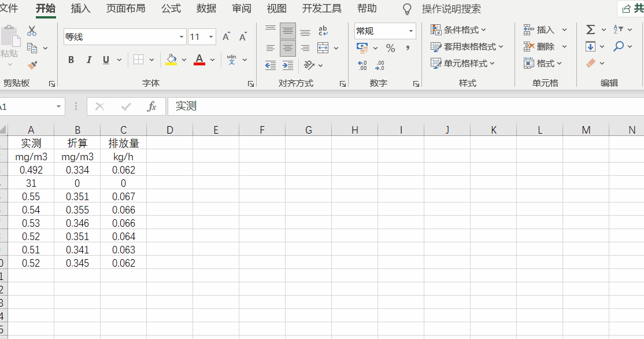Open the font size dropdown

pos(211,37)
